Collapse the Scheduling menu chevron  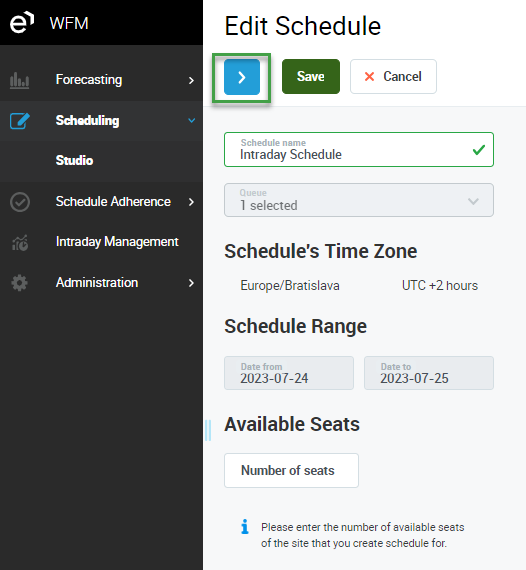(x=192, y=120)
